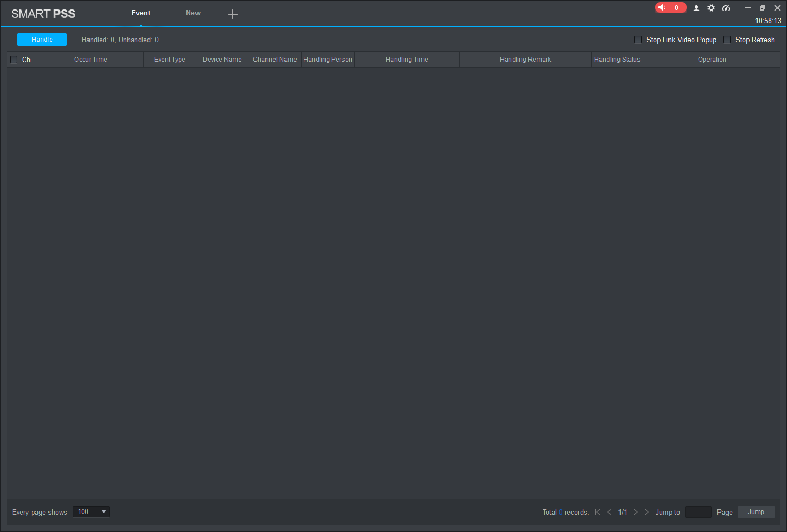Switch to the Event tab

coord(141,13)
